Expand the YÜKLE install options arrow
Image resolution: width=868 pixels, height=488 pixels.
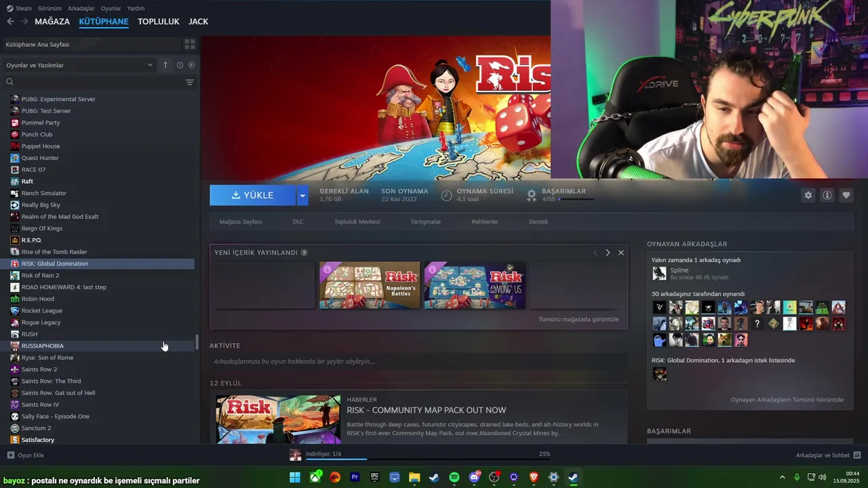point(302,195)
